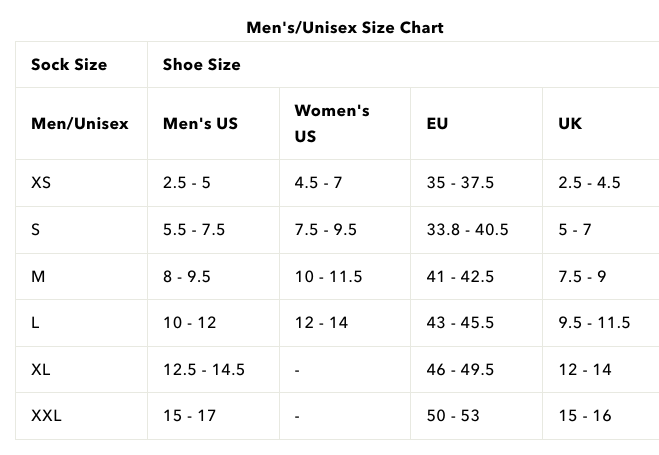Viewport: 659px width, 455px height.
Task: Click the Men's US "12.5 - 14.5" cell
Action: 204,370
